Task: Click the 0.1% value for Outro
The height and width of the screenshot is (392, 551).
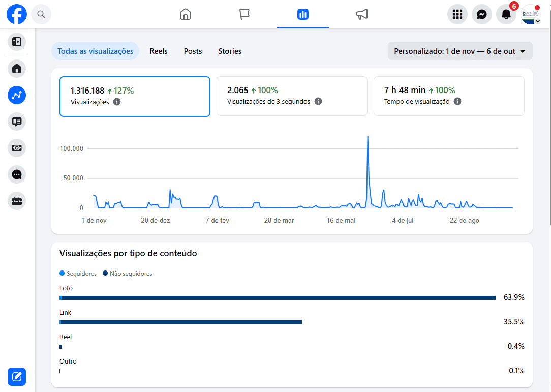Action: (x=516, y=371)
